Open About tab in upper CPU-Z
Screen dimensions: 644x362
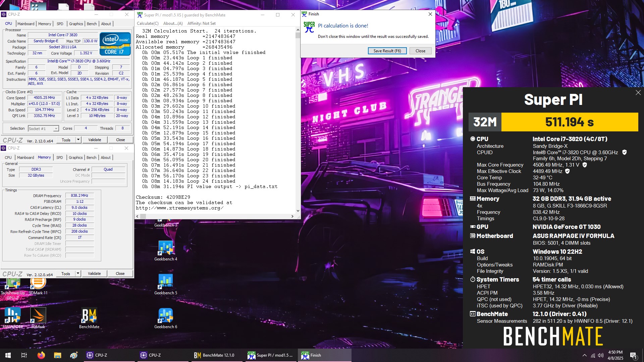[x=106, y=24]
